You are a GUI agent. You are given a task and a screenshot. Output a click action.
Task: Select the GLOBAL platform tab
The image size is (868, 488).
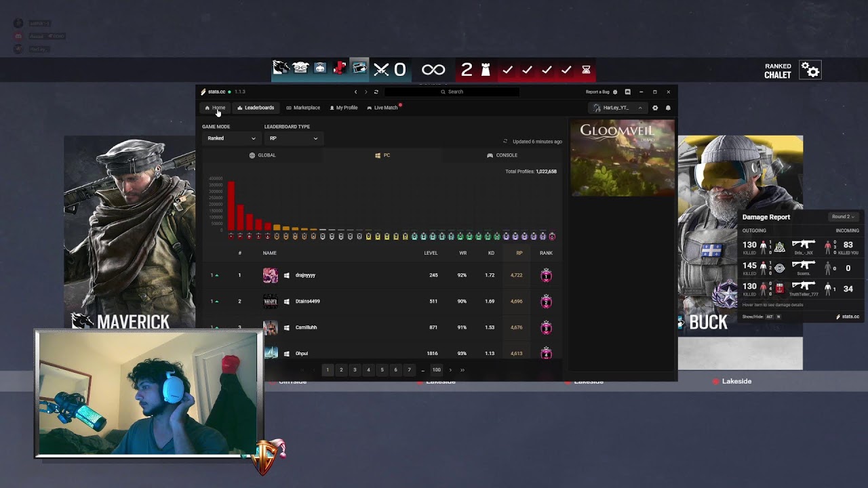click(x=262, y=155)
